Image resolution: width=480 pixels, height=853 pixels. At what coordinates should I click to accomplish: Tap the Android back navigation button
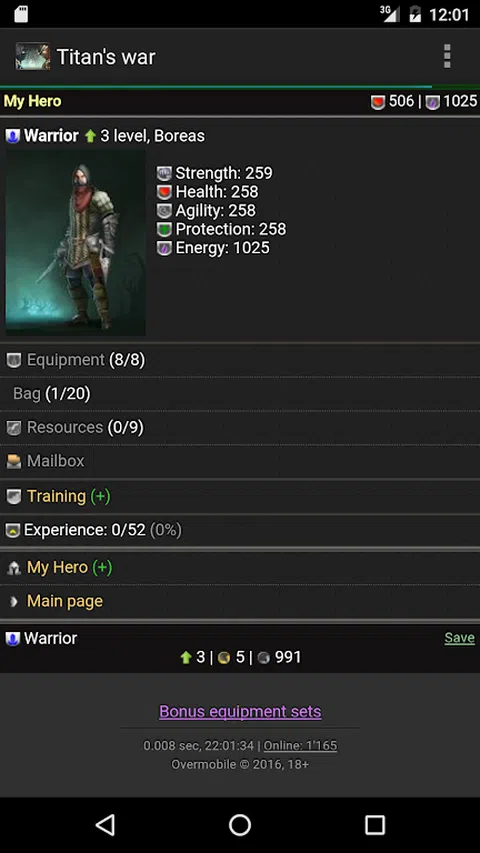[x=105, y=825]
